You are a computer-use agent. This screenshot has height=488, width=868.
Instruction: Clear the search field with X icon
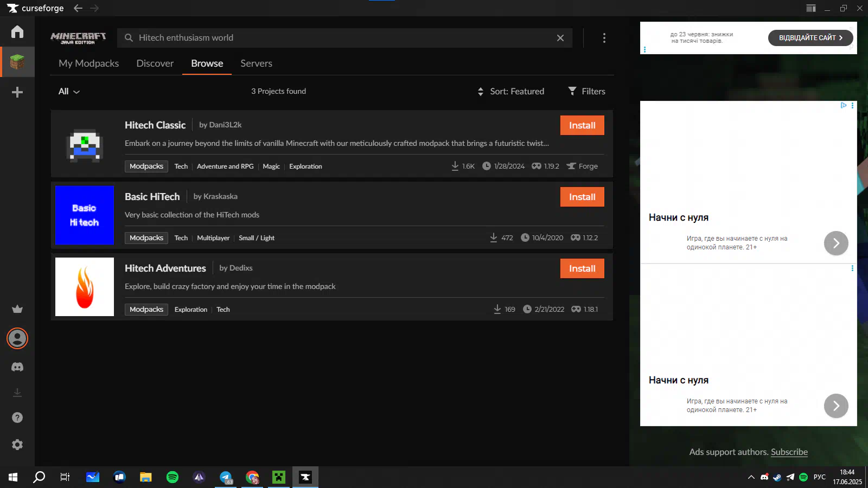coord(560,38)
